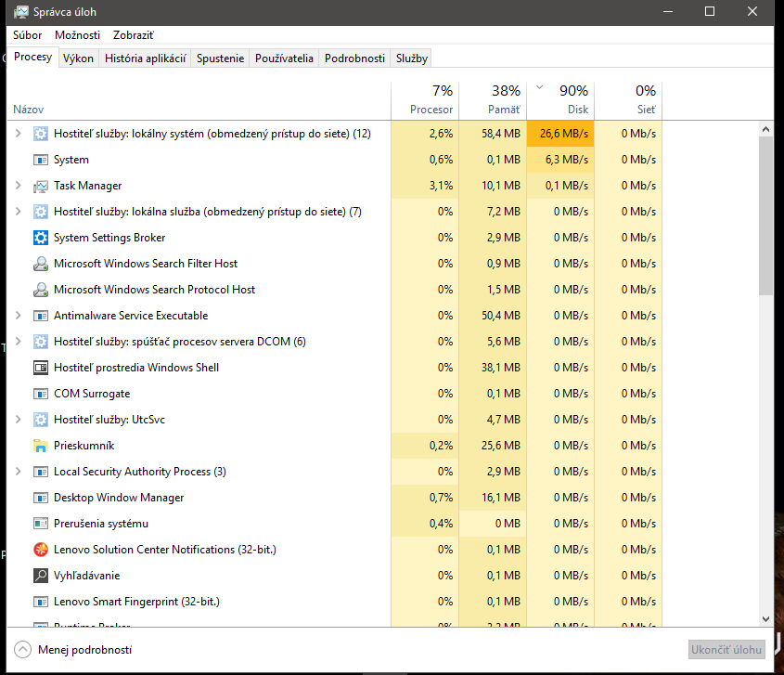Click the Antimalware Service Executable icon

[41, 316]
